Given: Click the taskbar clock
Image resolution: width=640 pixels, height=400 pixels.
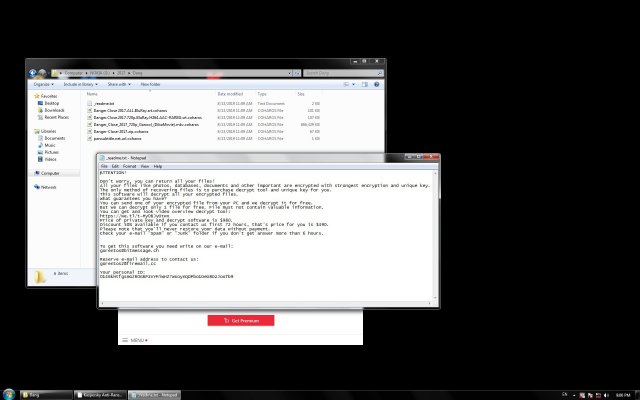Looking at the screenshot, I should coord(623,395).
